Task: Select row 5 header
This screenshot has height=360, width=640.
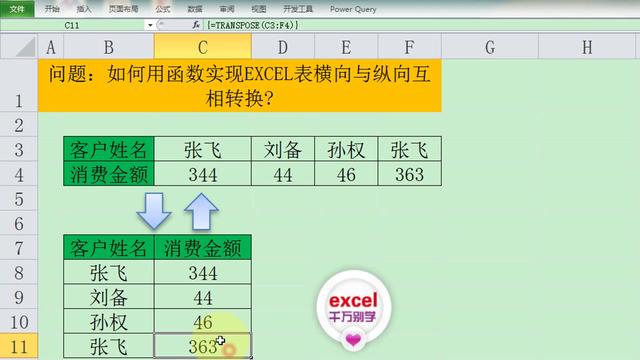Action: click(19, 199)
